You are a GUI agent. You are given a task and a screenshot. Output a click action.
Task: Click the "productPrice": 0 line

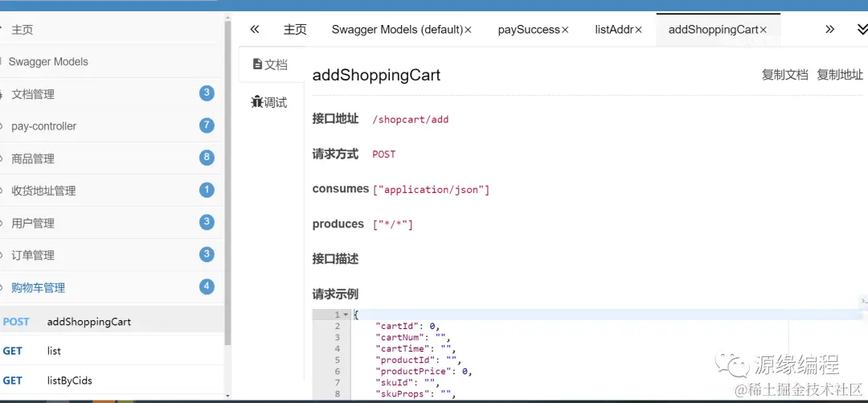pyautogui.click(x=423, y=372)
